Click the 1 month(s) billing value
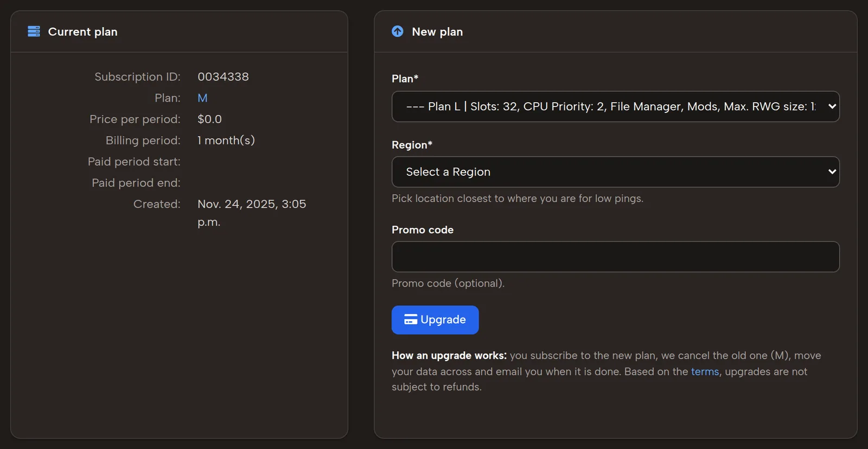Screen dimensions: 868x449 [226, 141]
